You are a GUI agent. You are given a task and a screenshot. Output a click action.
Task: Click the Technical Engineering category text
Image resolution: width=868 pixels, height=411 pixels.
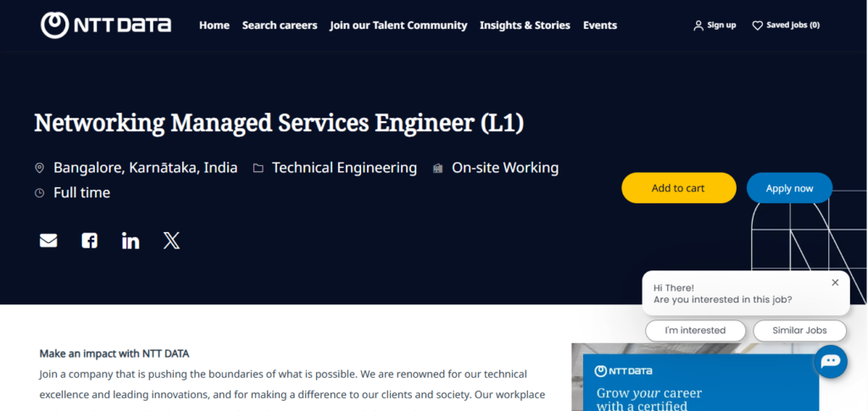(344, 168)
